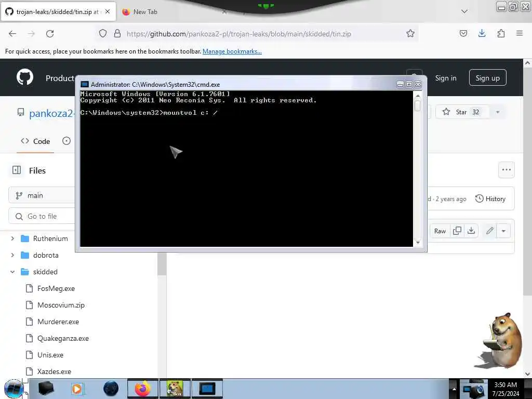532x399 pixels.
Task: Click the cmd window system icon
Action: (85, 85)
